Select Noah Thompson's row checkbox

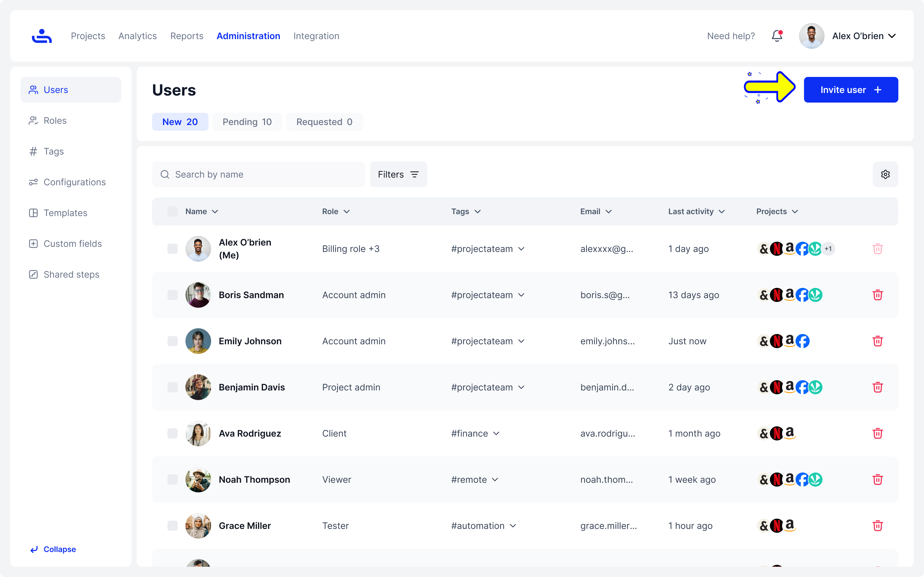173,480
